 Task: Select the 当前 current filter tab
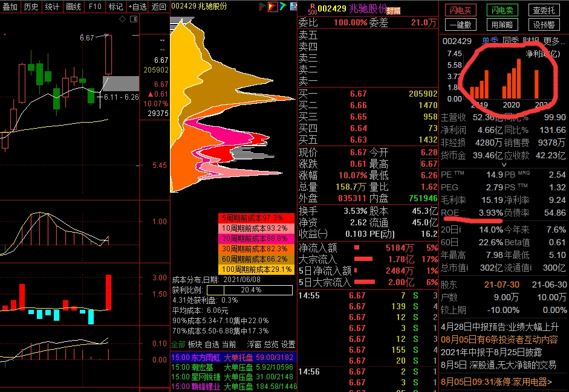[x=229, y=344]
